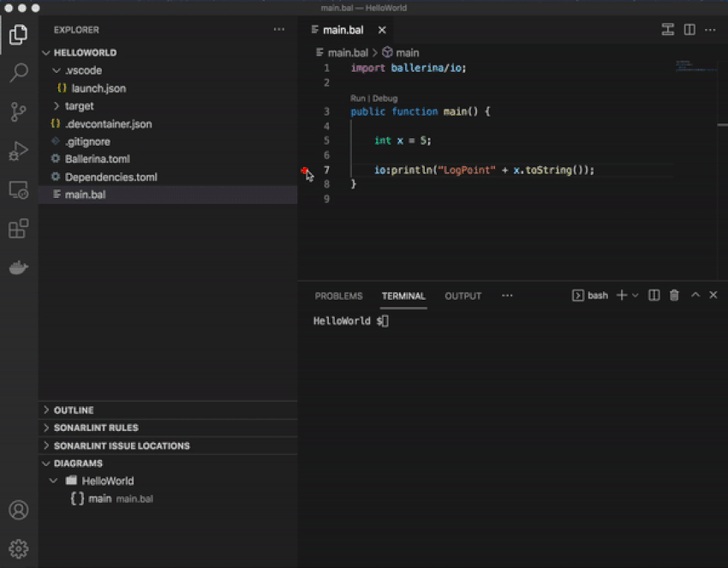Viewport: 728px width, 568px height.
Task: Open the Search view in the activity bar
Action: click(19, 74)
